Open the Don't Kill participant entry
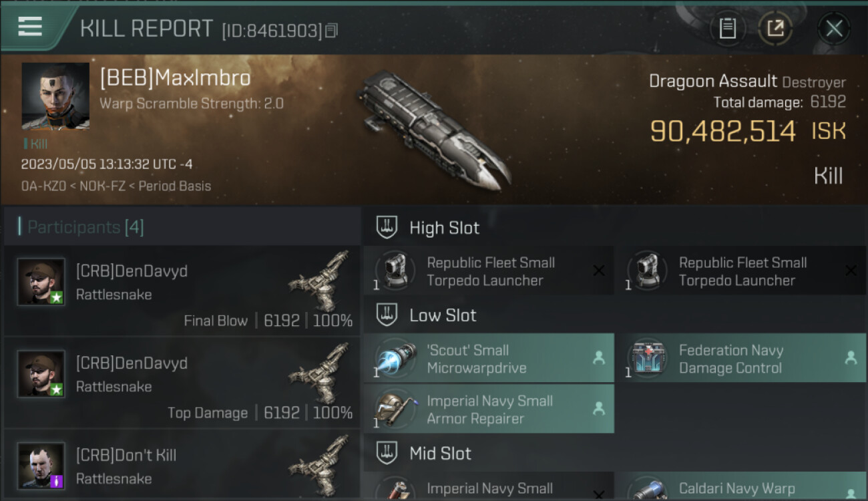Image resolution: width=868 pixels, height=501 pixels. 182,468
